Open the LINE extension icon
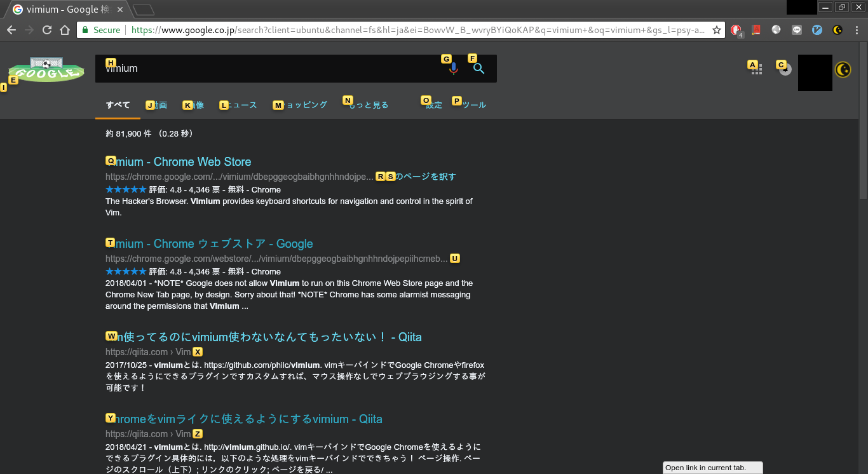The width and height of the screenshot is (868, 474). coord(797,30)
